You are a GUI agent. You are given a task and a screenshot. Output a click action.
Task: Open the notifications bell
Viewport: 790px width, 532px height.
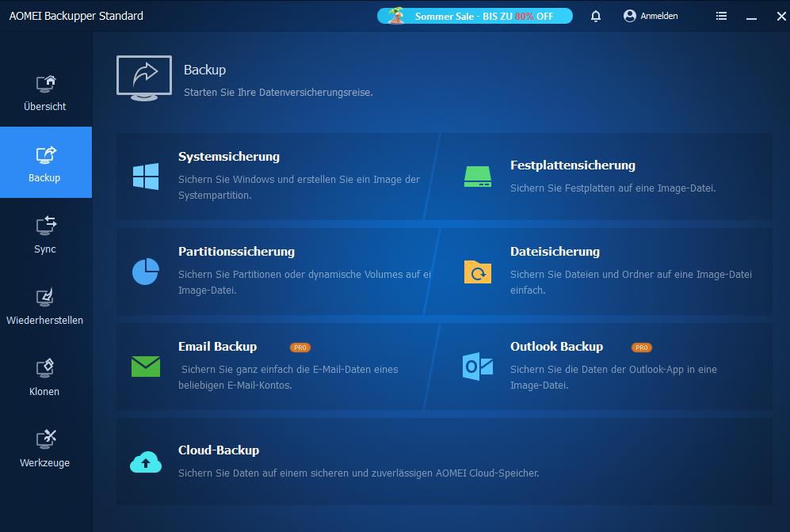[x=596, y=16]
